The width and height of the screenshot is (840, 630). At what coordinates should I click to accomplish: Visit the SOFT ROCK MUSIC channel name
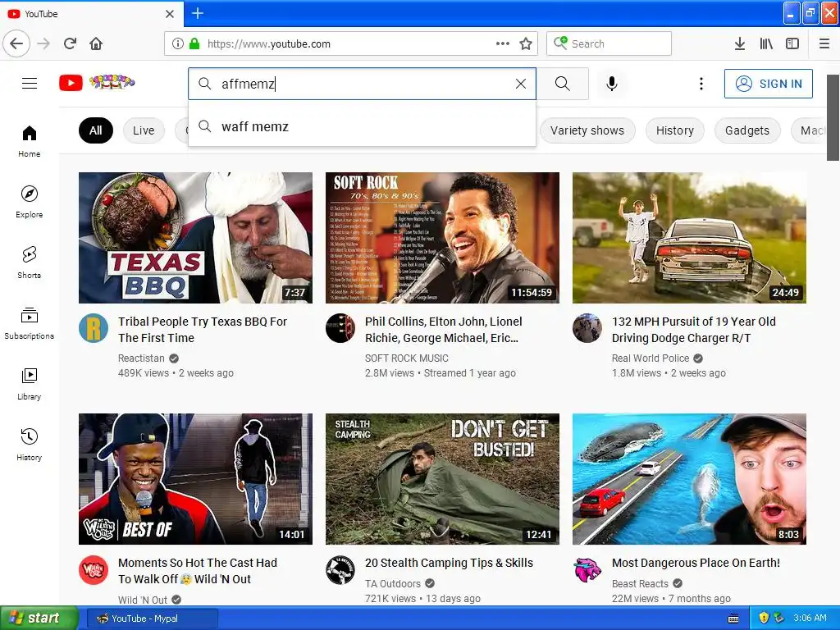[x=407, y=358]
